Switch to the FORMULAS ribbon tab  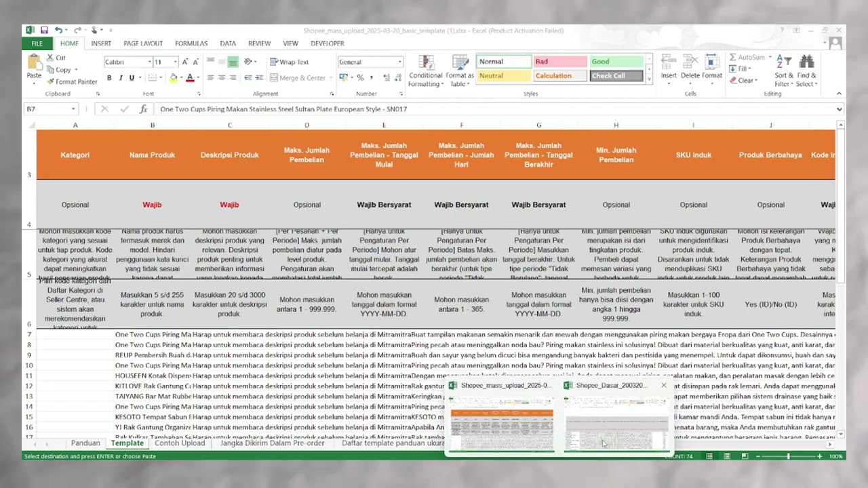[x=191, y=43]
